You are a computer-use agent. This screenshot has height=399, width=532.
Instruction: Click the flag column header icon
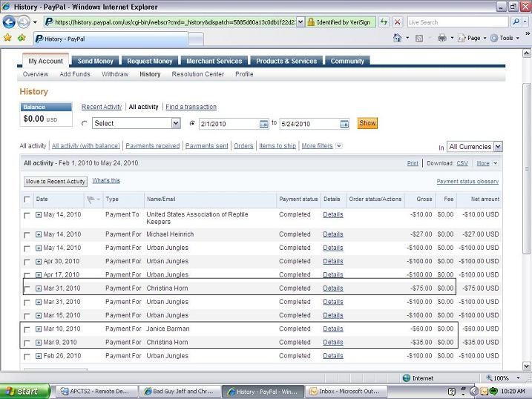(91, 199)
